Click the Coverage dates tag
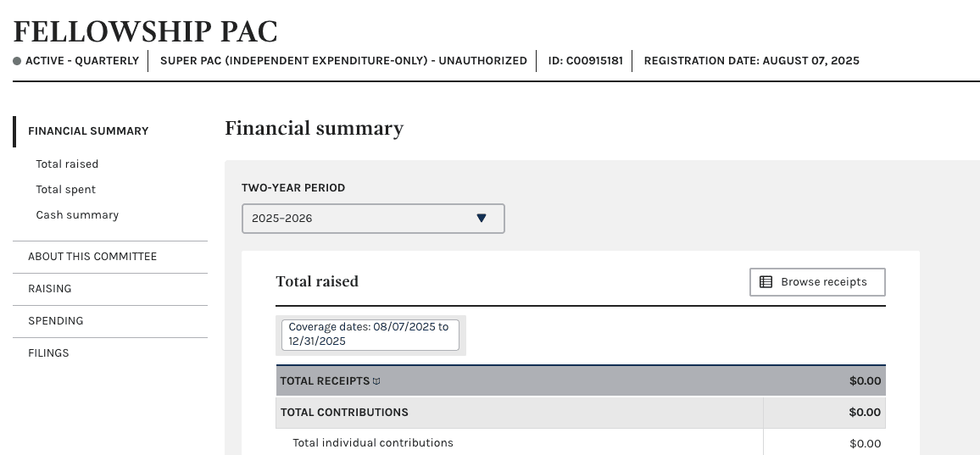Screen dimensions: 980x455 370,334
